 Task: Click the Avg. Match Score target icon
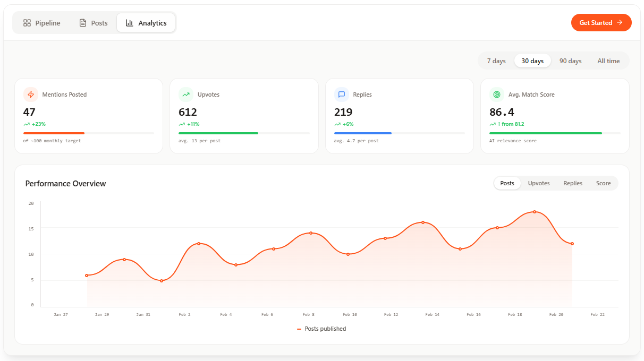497,94
